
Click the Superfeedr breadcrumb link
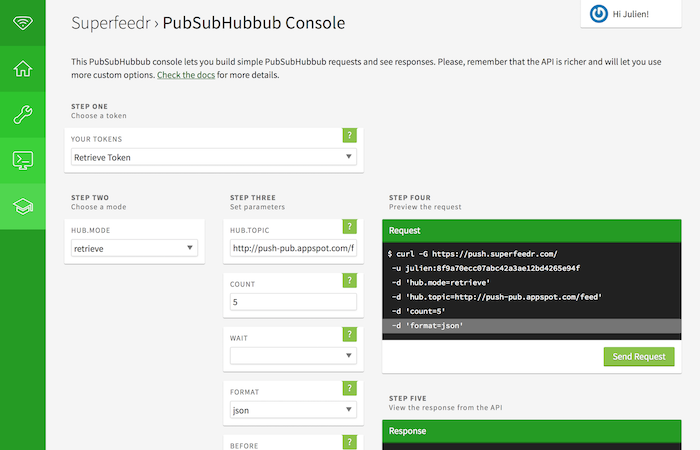[111, 23]
